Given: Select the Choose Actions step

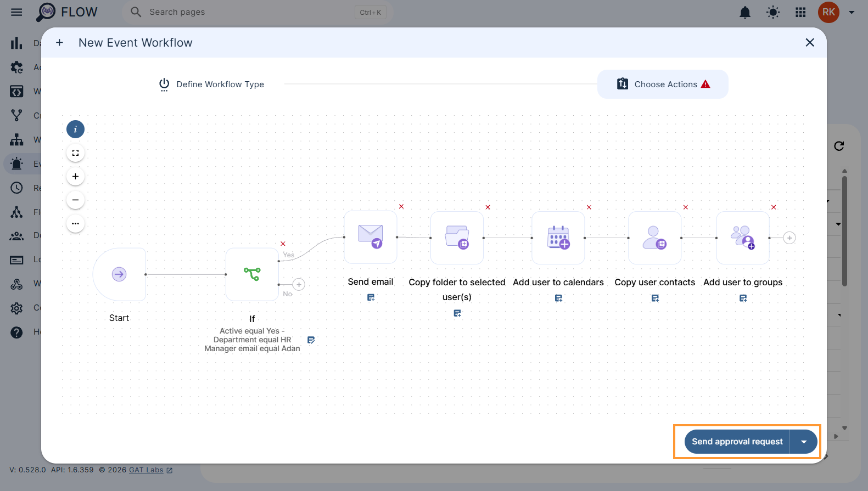Looking at the screenshot, I should tap(663, 84).
